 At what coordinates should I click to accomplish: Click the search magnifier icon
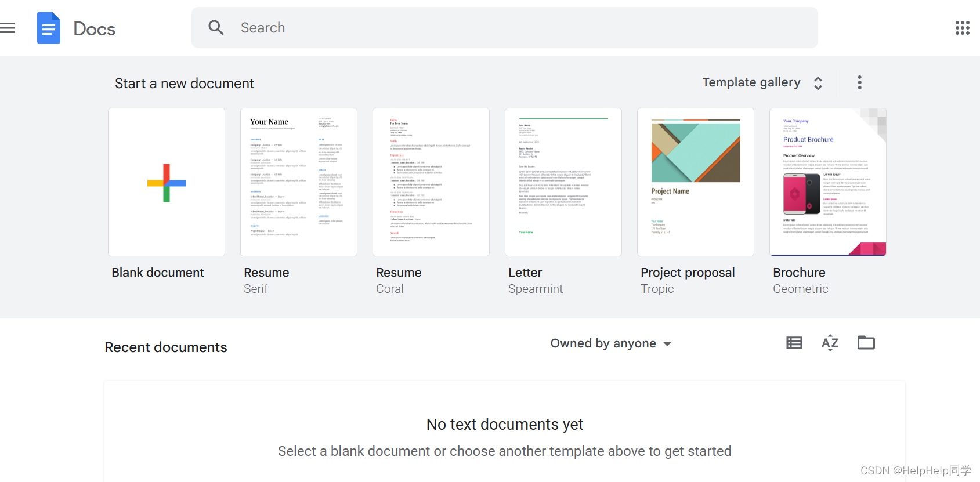(x=216, y=27)
